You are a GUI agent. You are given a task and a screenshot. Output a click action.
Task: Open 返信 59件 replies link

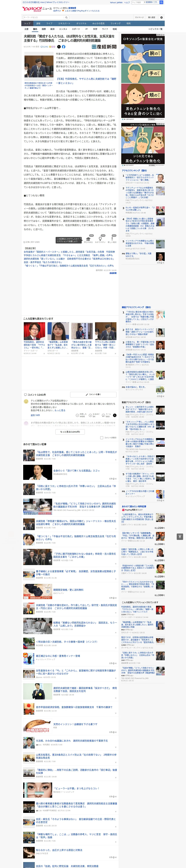pyautogui.click(x=35, y=415)
